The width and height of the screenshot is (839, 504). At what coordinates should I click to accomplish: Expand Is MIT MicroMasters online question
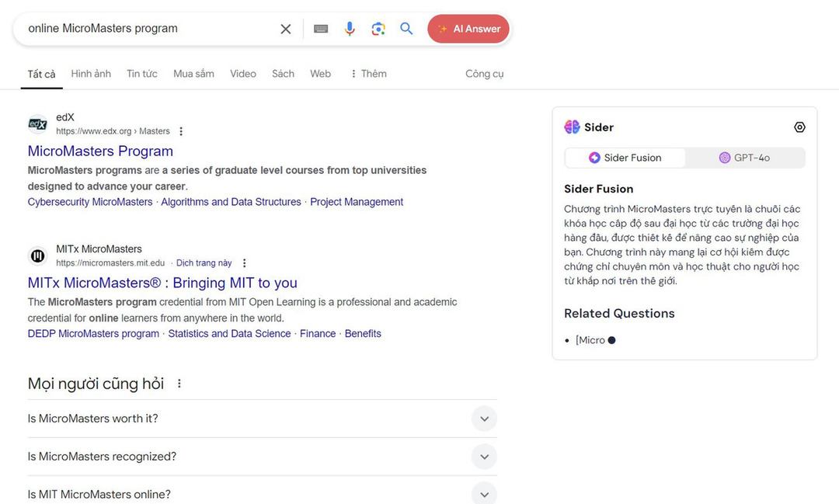[x=263, y=493]
